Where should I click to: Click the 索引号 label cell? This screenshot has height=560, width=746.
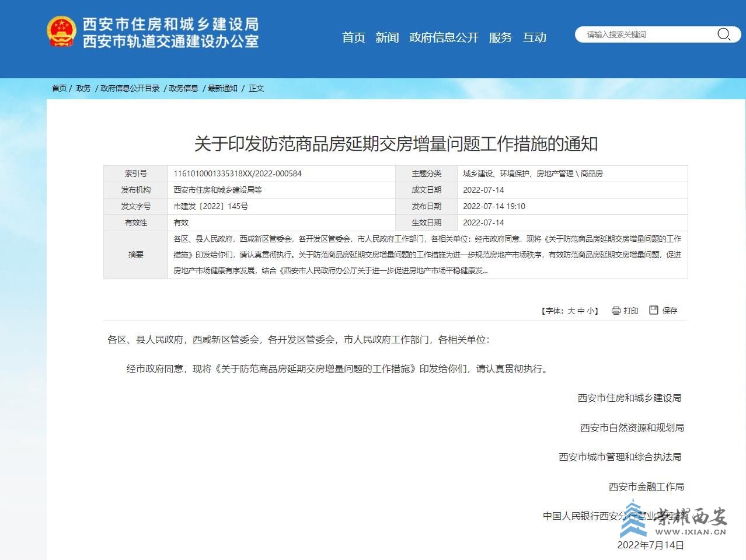(135, 173)
